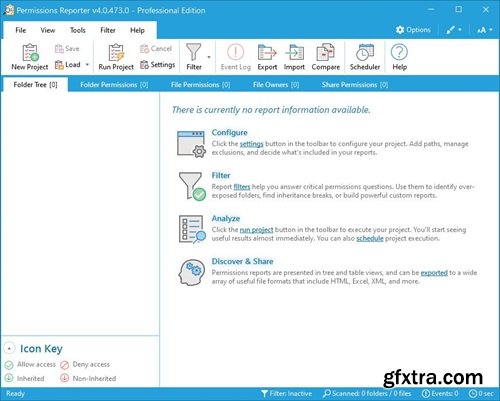
Task: Click the Ready status text
Action: point(15,394)
